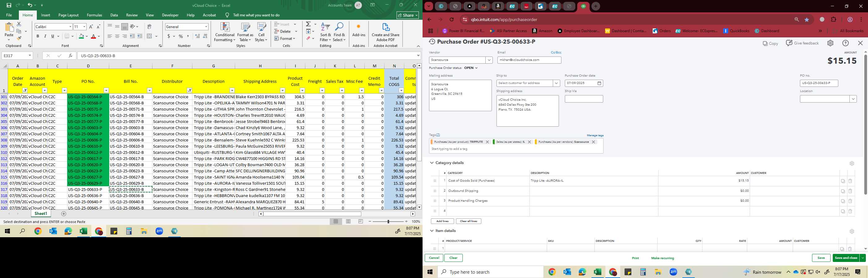Open the Insert ribbon tab
868x278 pixels.
45,15
